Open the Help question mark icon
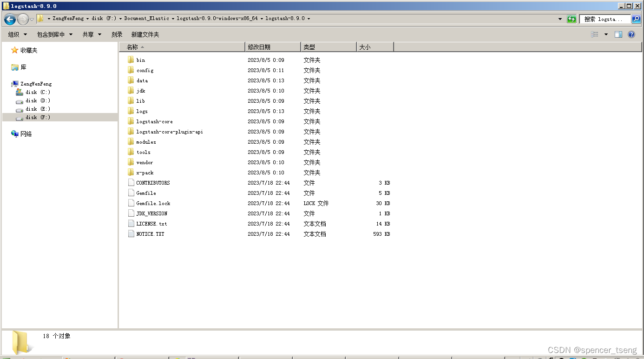 (x=631, y=34)
